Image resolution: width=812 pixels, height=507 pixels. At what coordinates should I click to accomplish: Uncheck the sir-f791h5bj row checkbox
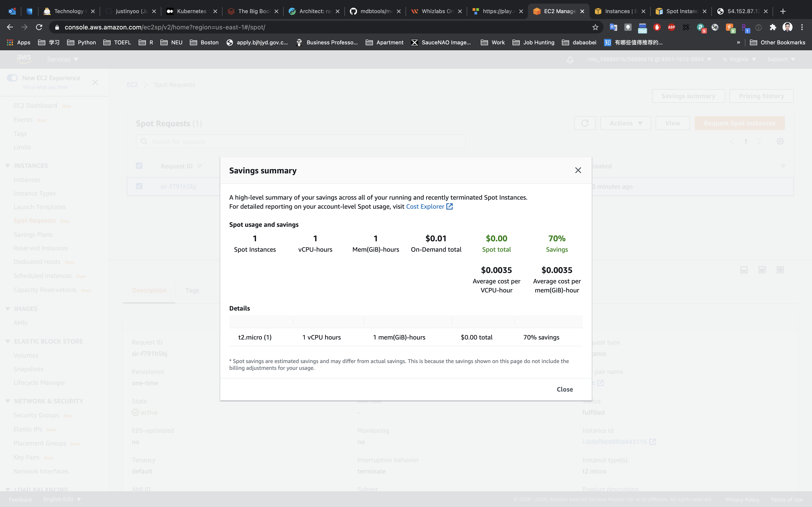click(139, 186)
